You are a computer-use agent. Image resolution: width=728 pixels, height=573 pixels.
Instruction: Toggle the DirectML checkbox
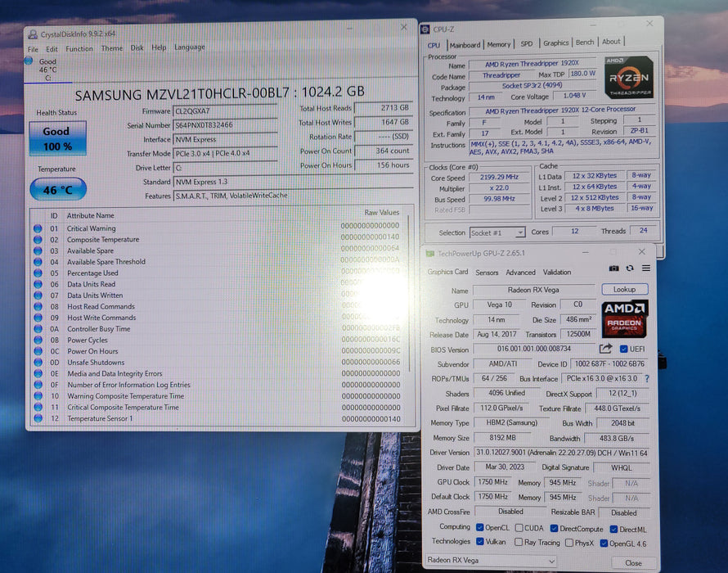click(x=613, y=530)
